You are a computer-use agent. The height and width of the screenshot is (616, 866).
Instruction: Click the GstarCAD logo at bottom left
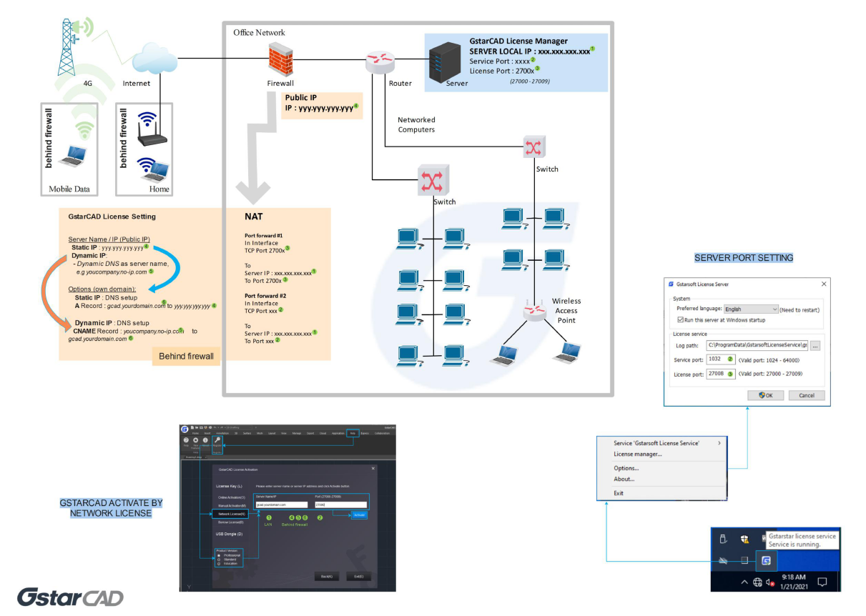point(70,597)
